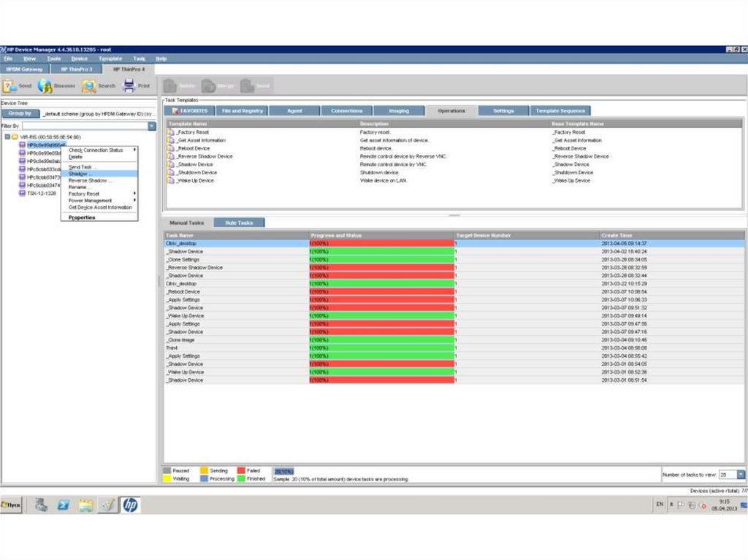Choose Shadow from the context menu
Image resolution: width=748 pixels, height=560 pixels.
[78, 174]
